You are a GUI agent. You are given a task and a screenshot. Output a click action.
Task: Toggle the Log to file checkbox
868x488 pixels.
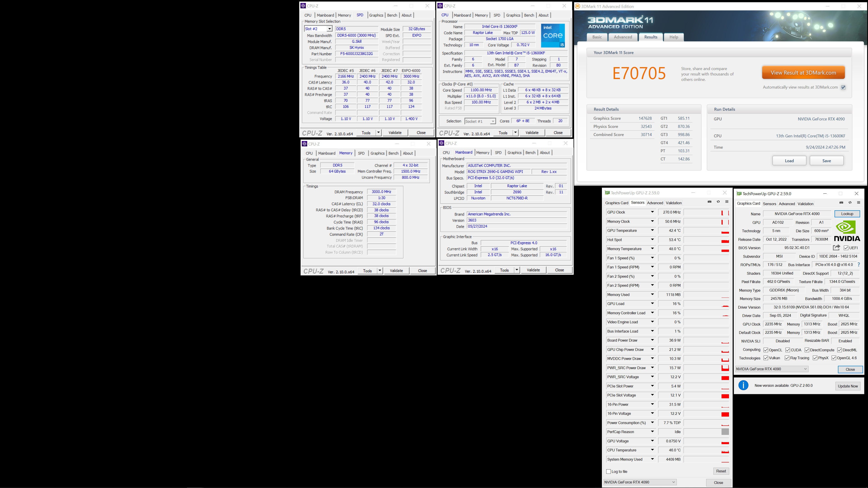point(609,472)
